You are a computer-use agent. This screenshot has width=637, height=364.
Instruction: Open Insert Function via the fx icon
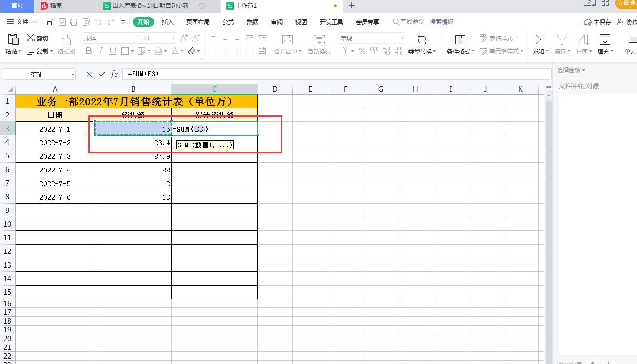point(115,74)
